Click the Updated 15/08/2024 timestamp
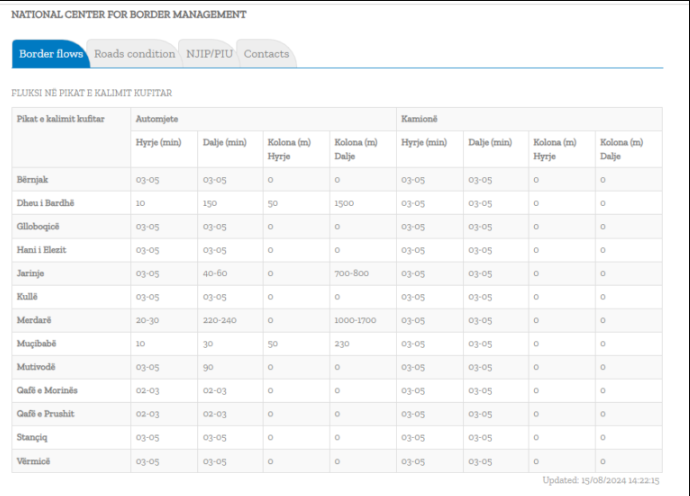Image resolution: width=690 pixels, height=496 pixels. pyautogui.click(x=601, y=480)
